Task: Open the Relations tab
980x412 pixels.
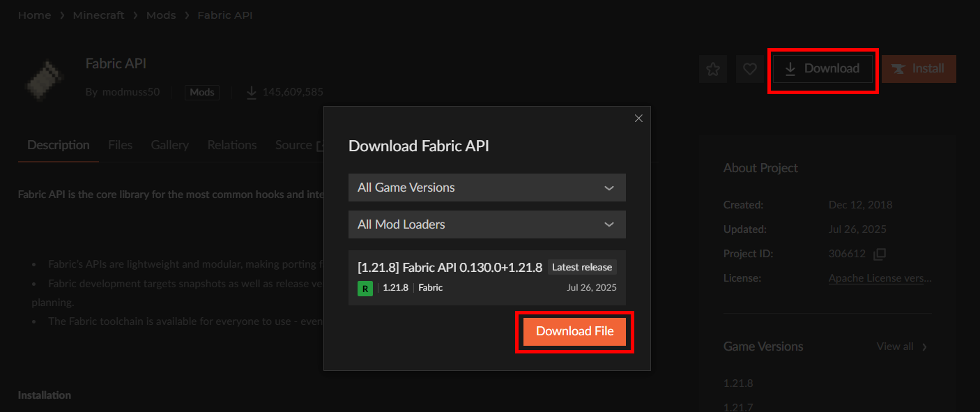Action: click(x=232, y=145)
